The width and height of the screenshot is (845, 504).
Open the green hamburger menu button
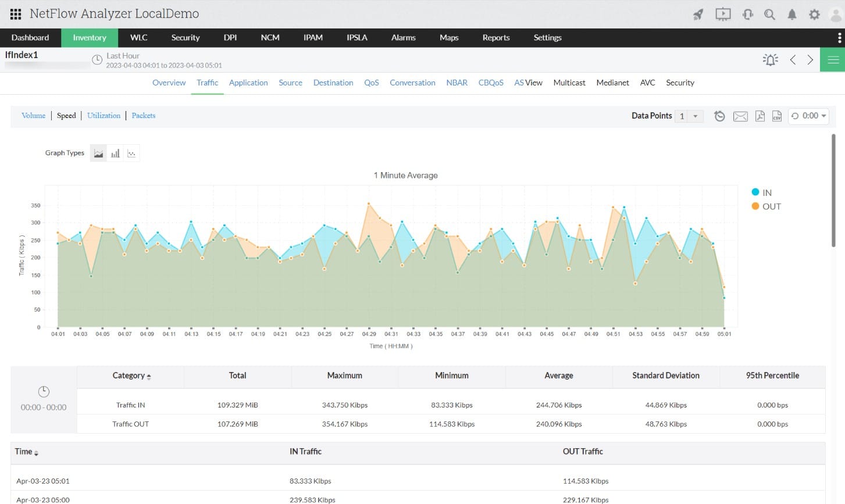[833, 60]
